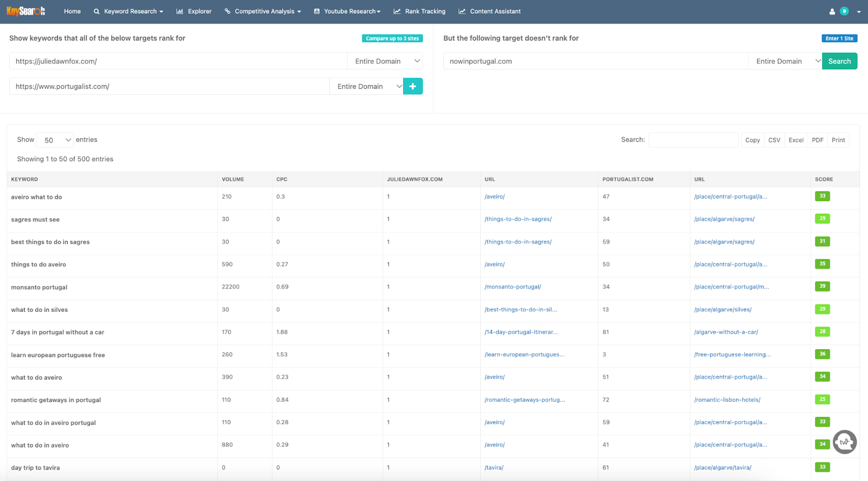
Task: Click score 39 badge for monsanto portugal
Action: pos(822,286)
